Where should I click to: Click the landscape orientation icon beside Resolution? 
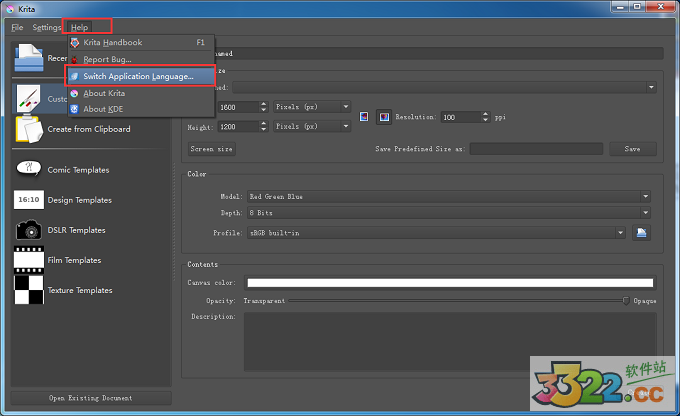pos(384,117)
